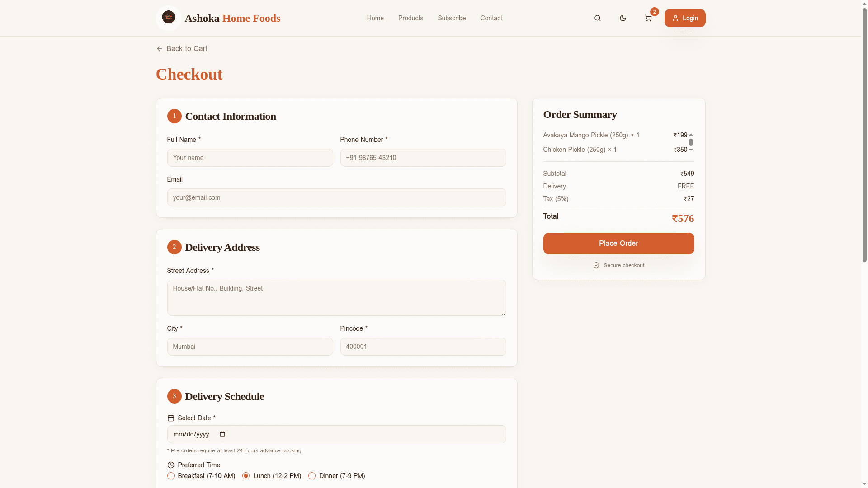868x488 pixels.
Task: Go to Products page
Action: (x=410, y=18)
